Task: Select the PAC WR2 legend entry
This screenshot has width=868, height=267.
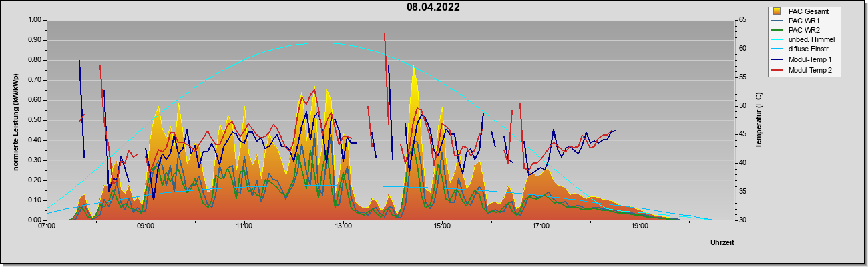Action: tap(803, 30)
